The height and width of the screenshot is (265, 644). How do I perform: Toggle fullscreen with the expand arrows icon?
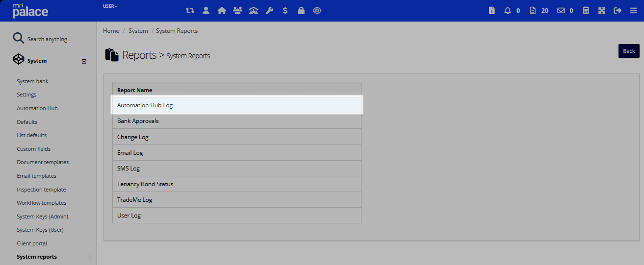602,10
